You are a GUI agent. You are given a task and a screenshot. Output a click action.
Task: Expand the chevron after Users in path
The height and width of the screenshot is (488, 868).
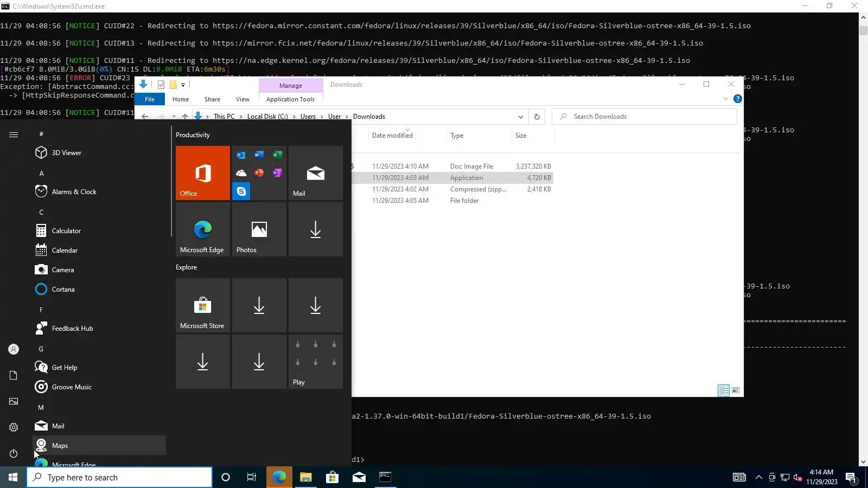click(x=322, y=117)
